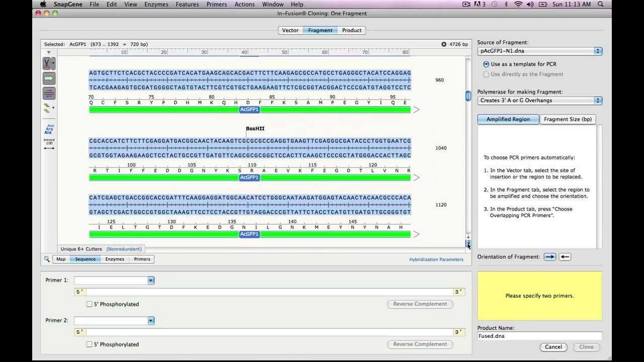Open the Primers menu in menu bar
Image resolution: width=644 pixels, height=362 pixels.
coord(216,4)
